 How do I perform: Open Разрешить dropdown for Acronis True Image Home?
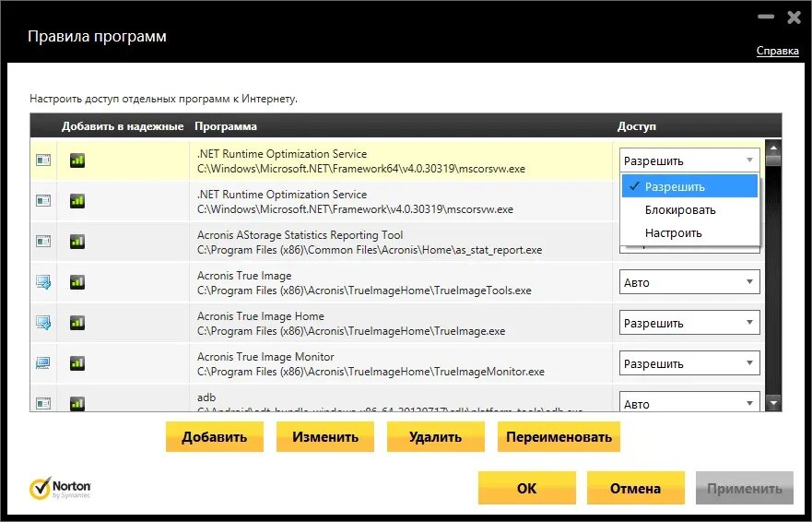pyautogui.click(x=689, y=323)
